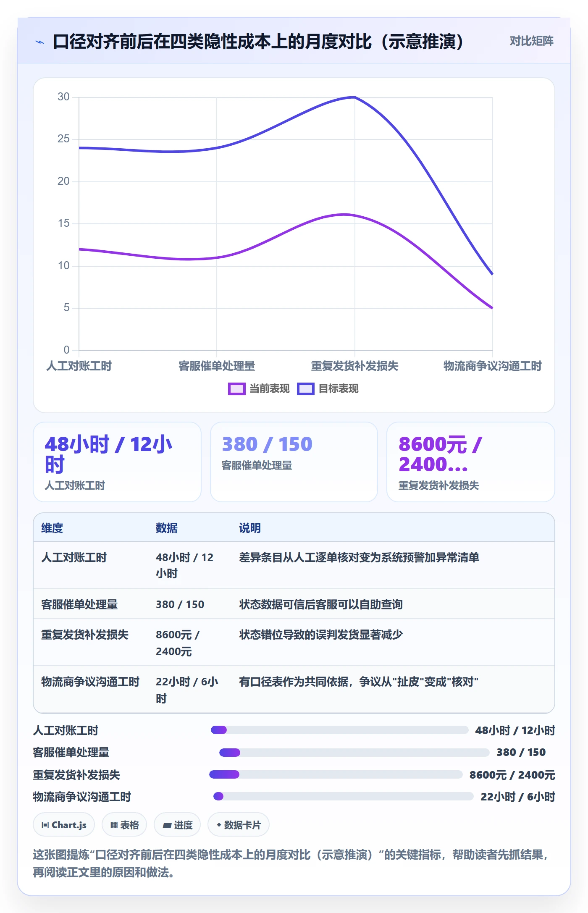Click table value 380 / 150
Screen dimensions: 588x913
[x=180, y=604]
